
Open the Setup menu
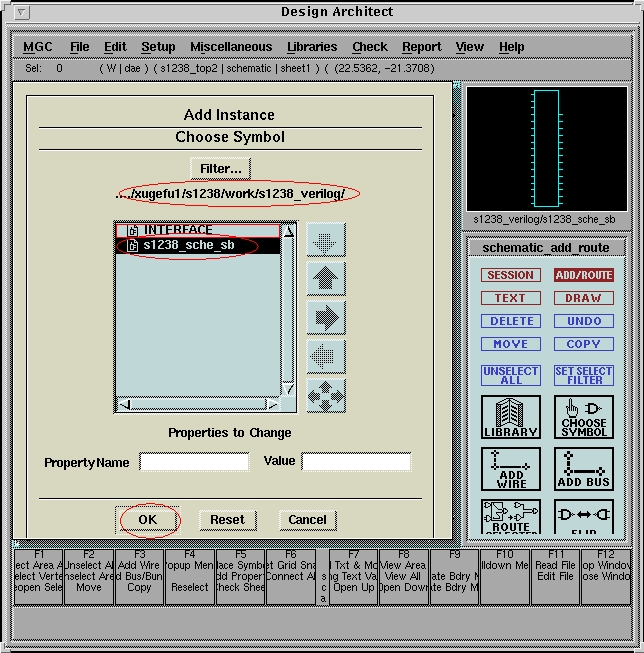click(x=158, y=47)
